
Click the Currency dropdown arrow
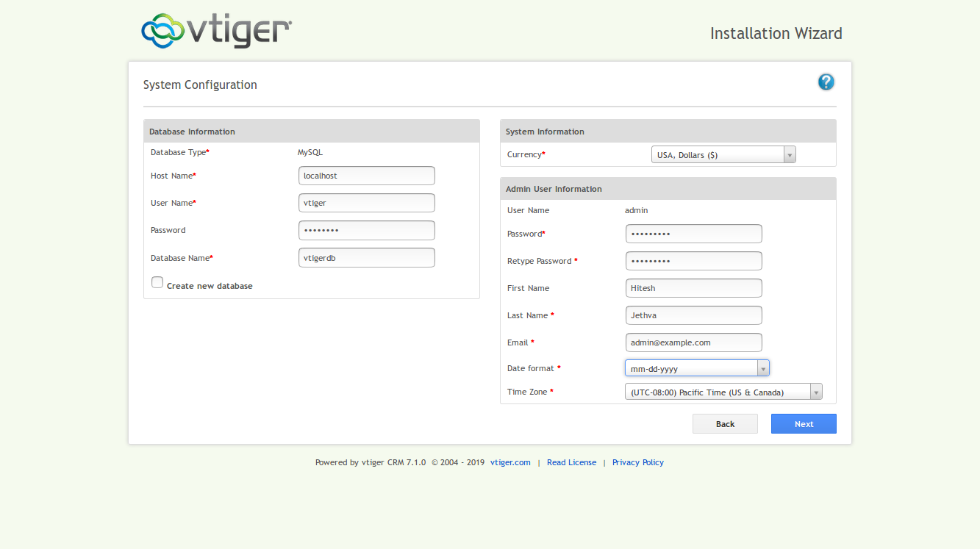tap(790, 155)
